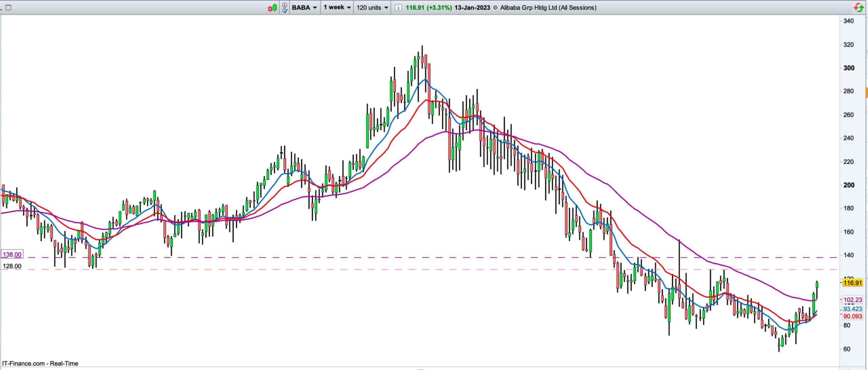Expand the 1 week timeframe selector

pyautogui.click(x=337, y=7)
